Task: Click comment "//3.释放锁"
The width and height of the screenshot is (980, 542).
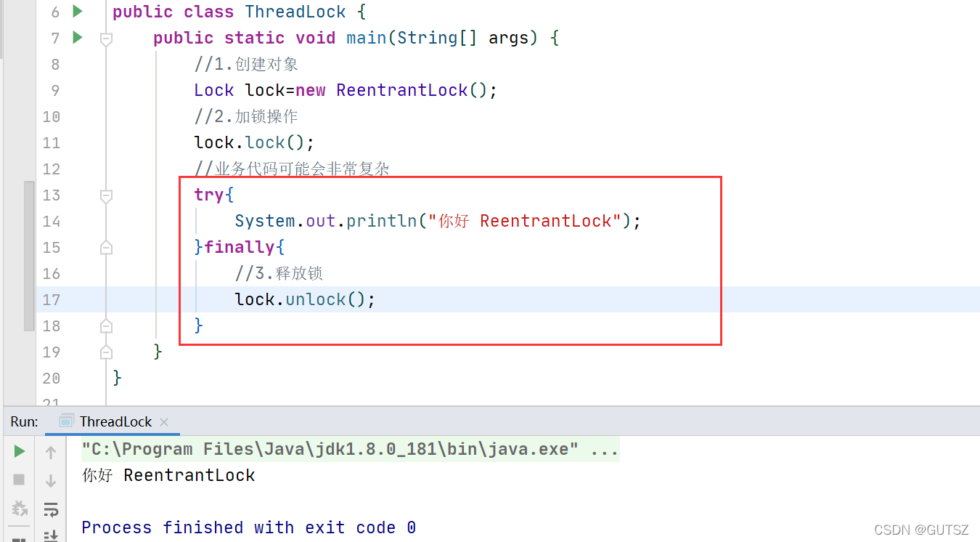Action: (x=279, y=273)
